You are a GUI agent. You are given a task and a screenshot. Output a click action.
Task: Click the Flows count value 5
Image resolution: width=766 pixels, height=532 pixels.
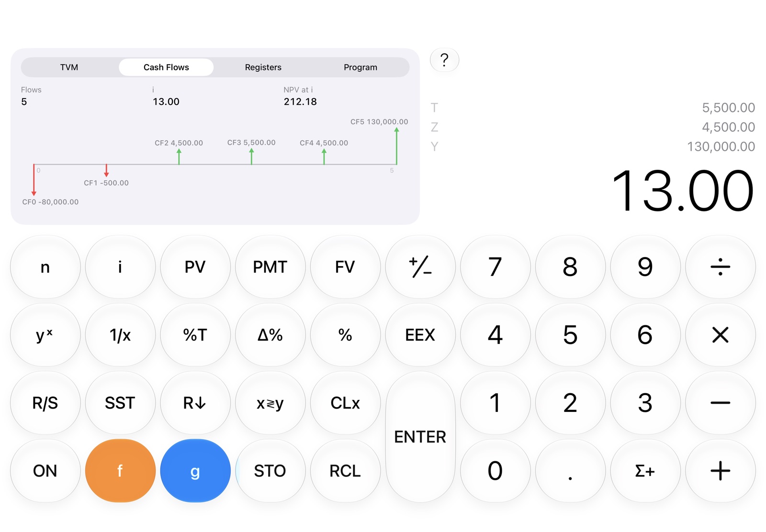pos(24,101)
